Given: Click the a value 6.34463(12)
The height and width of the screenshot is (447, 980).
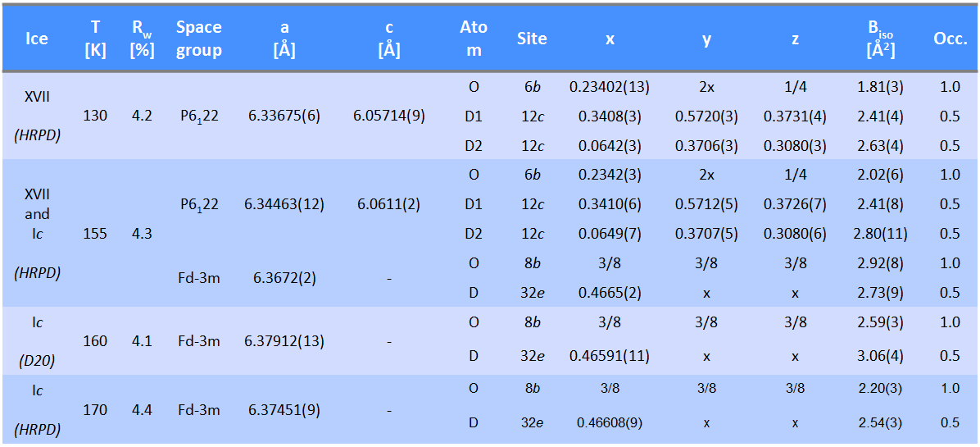Looking at the screenshot, I should [284, 204].
